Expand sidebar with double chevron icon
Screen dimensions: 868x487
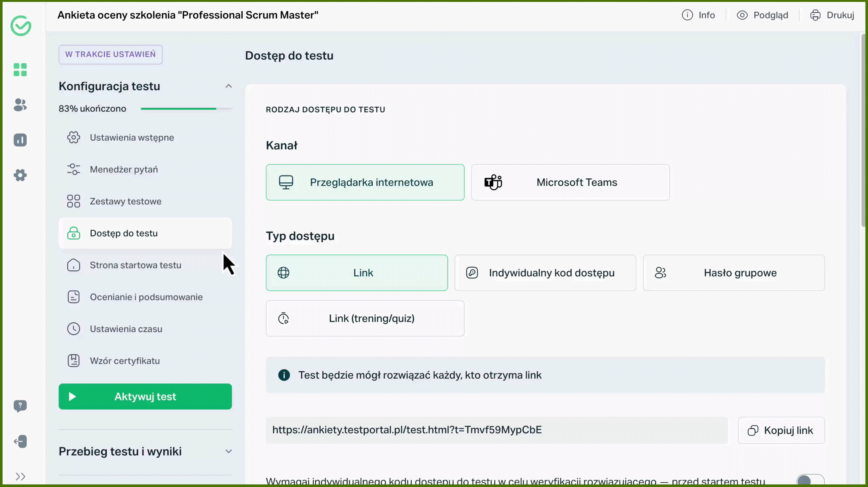(x=20, y=476)
